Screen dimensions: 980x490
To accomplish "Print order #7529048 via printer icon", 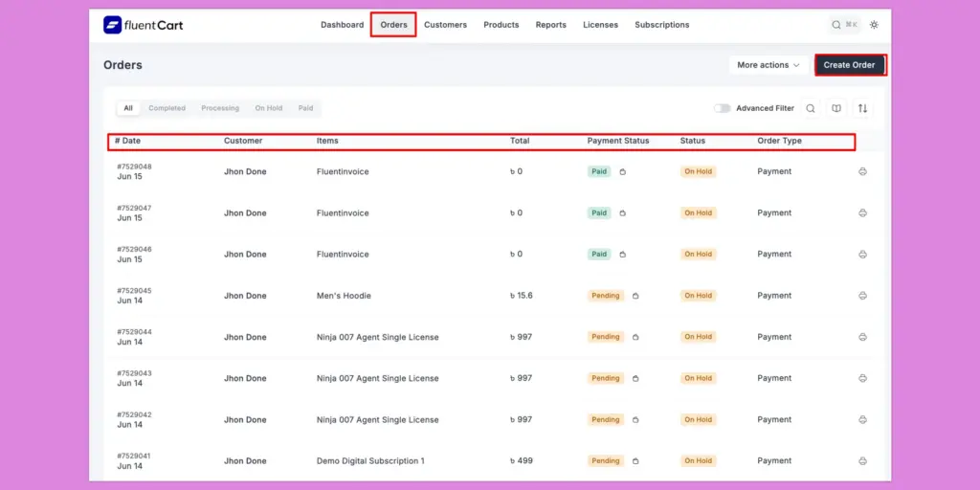I will click(862, 171).
